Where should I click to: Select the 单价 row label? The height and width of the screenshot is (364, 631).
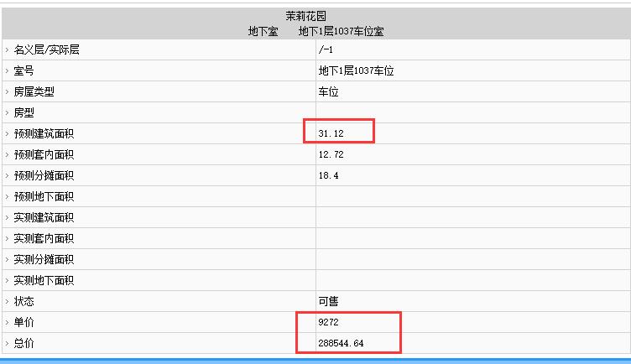[23, 322]
